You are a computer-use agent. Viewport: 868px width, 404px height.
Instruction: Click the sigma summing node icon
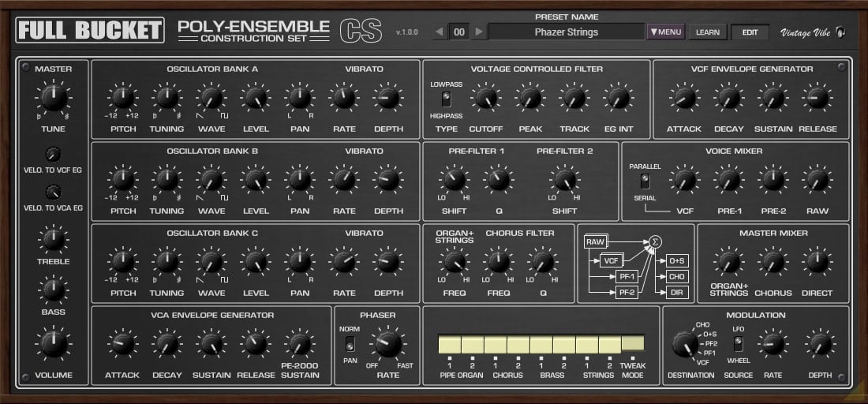[x=655, y=241]
